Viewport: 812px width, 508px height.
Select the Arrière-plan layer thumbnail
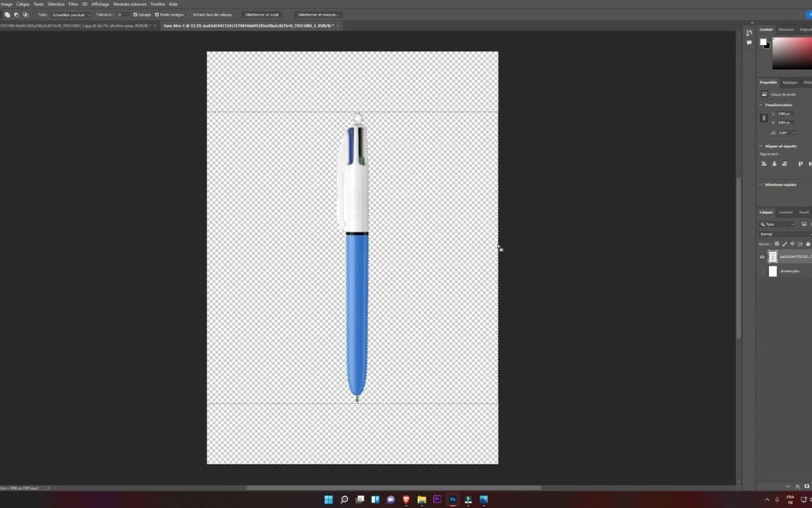click(x=773, y=271)
